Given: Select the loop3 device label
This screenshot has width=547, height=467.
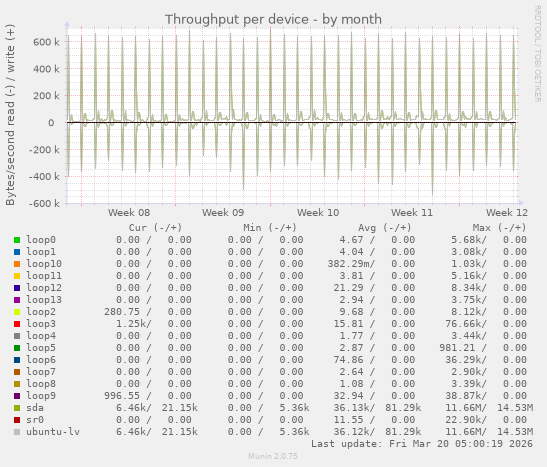Looking at the screenshot, I should click(41, 324).
